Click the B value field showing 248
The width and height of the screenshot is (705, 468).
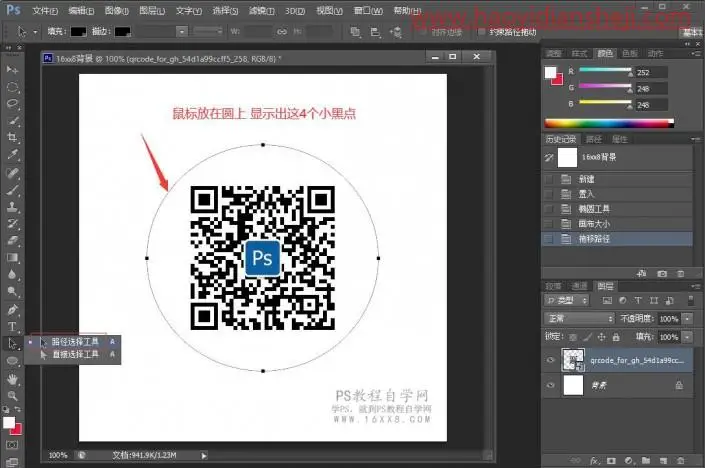click(x=651, y=105)
